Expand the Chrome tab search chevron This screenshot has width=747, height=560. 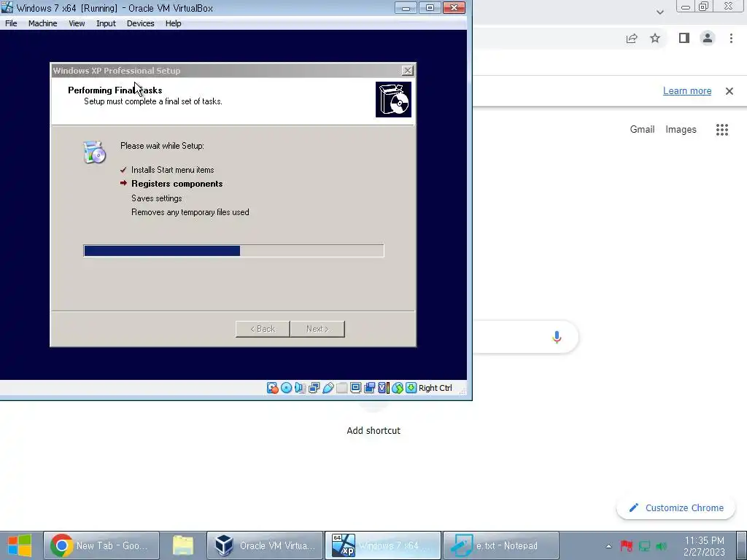click(659, 12)
